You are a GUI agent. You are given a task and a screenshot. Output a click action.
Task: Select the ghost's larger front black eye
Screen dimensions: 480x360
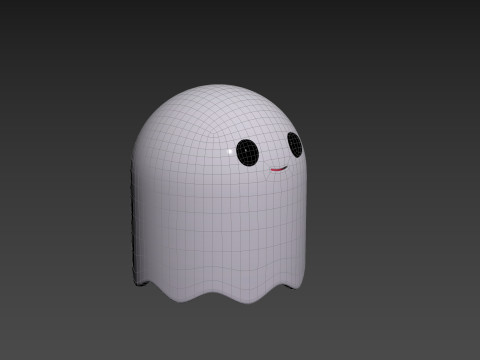coord(248,152)
